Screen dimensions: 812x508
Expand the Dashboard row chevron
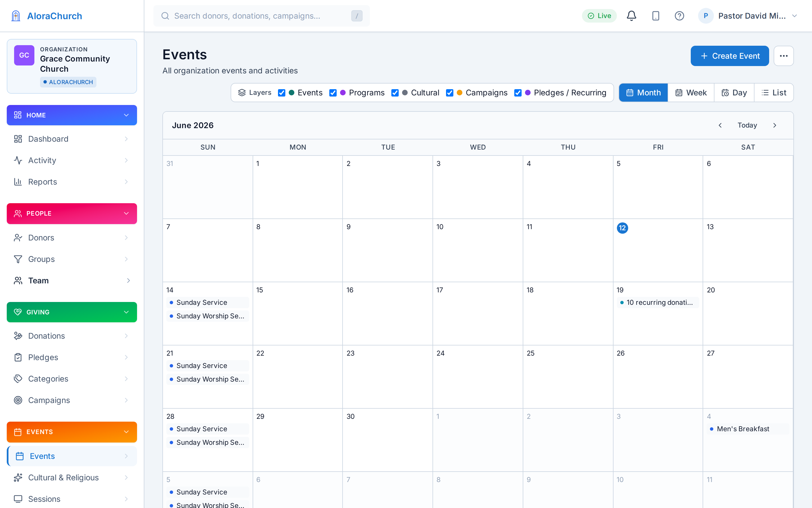click(x=126, y=139)
